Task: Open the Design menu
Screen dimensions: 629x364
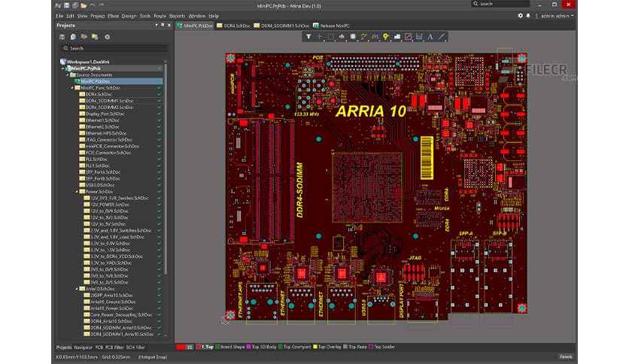Action: tap(129, 16)
